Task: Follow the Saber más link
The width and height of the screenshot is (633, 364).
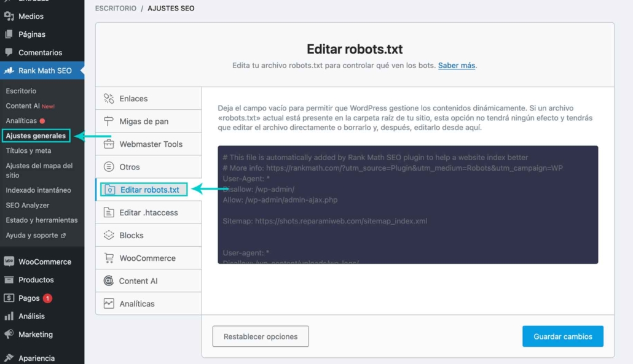Action: click(456, 66)
